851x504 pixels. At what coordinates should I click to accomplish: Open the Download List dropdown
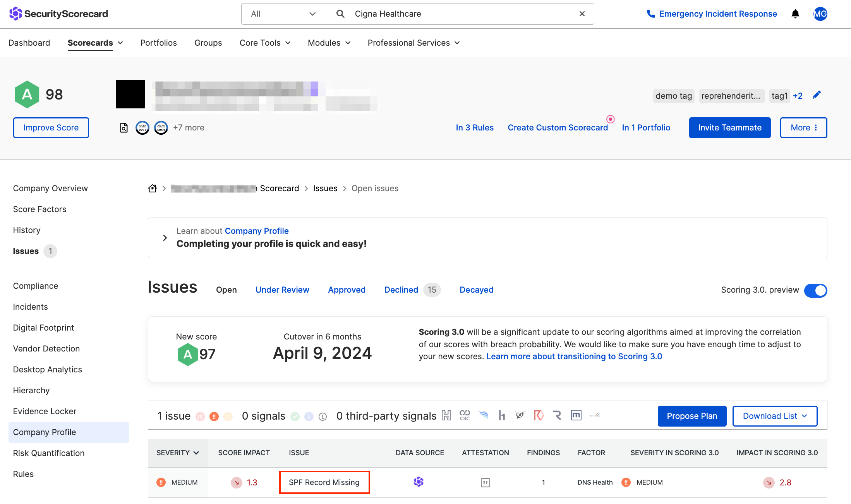tap(775, 416)
